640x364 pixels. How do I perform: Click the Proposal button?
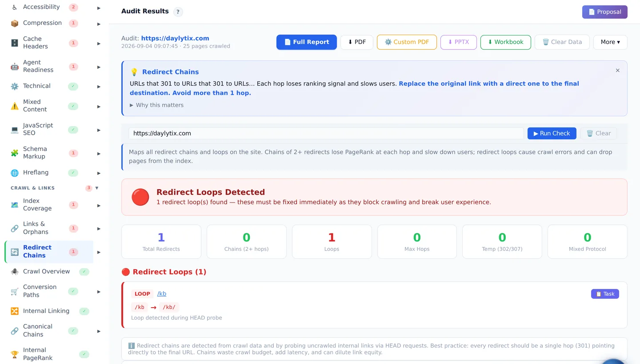pos(605,12)
